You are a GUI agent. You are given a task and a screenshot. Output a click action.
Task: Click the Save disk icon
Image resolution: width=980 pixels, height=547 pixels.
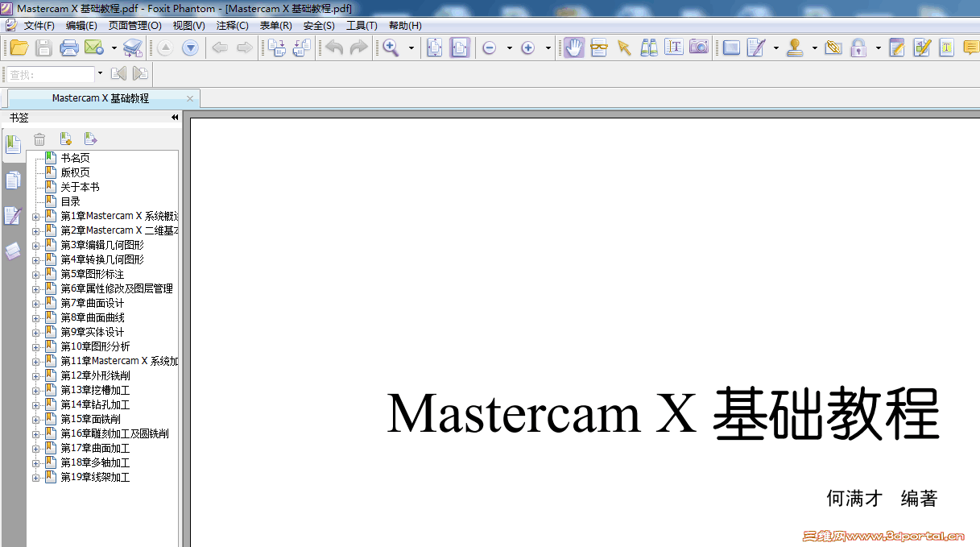click(x=43, y=48)
